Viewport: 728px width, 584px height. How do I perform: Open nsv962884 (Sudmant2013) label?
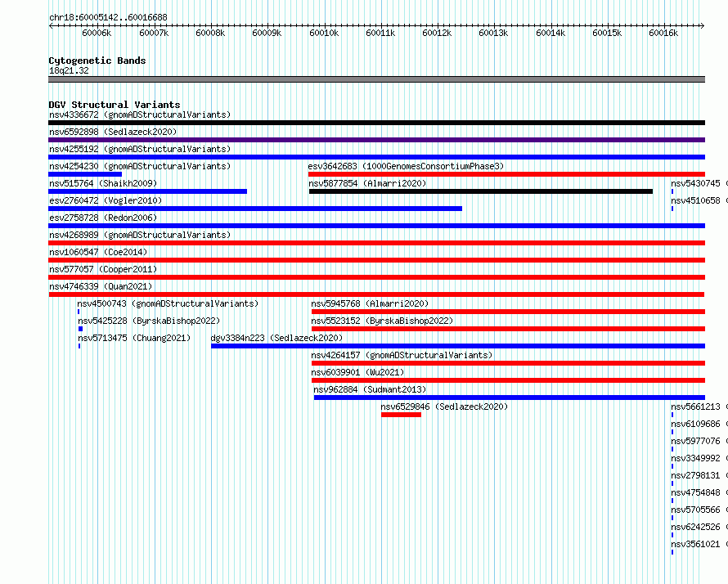(370, 389)
